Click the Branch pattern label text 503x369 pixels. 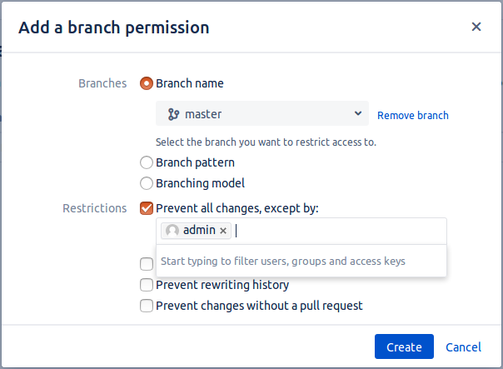[x=195, y=163]
